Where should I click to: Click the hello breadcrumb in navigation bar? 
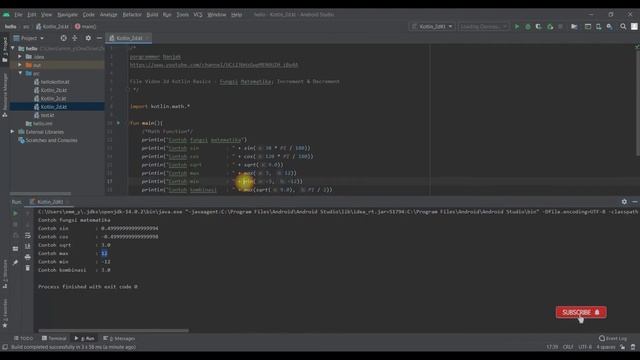click(x=11, y=27)
